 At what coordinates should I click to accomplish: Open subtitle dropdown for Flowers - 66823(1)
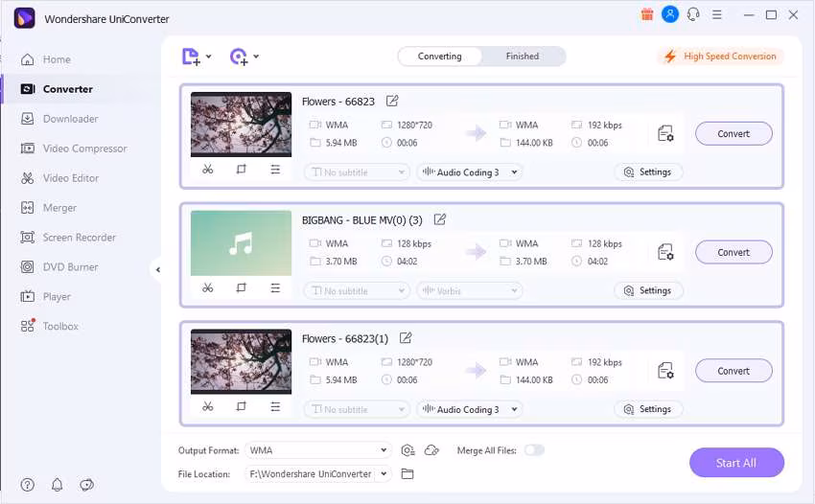357,409
